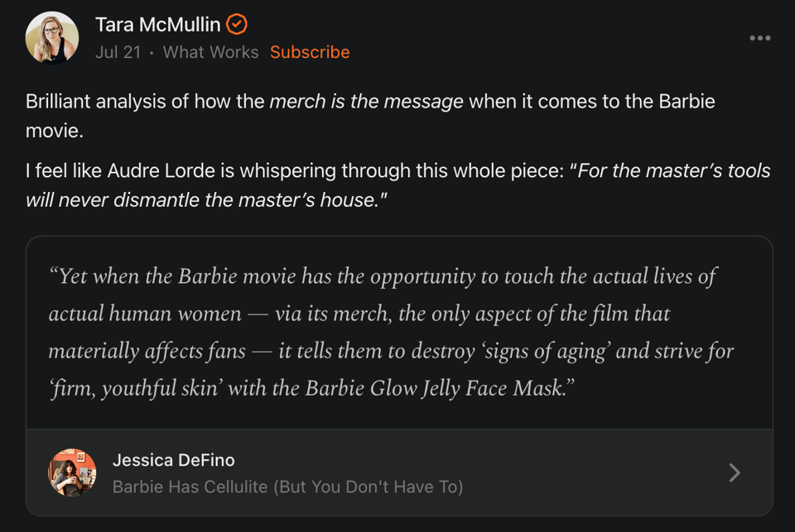Viewport: 795px width, 532px height.
Task: Click the orange verified badge beside Tara McMullin
Action: pyautogui.click(x=237, y=25)
